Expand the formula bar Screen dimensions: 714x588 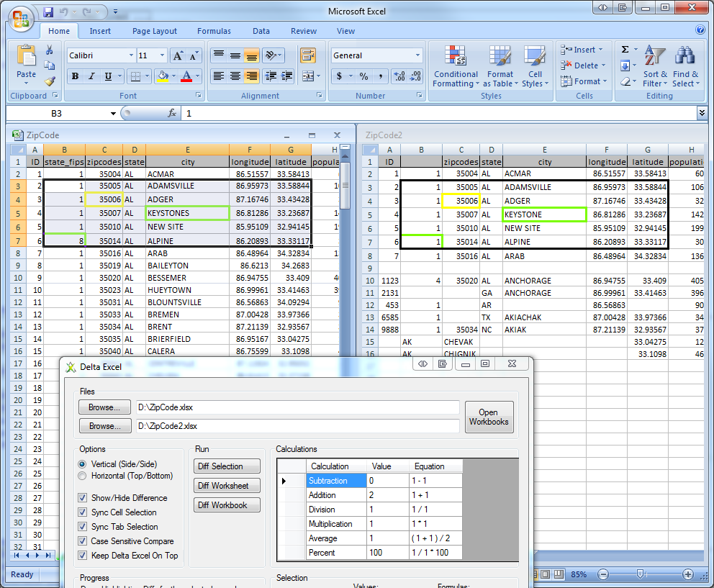tap(702, 112)
